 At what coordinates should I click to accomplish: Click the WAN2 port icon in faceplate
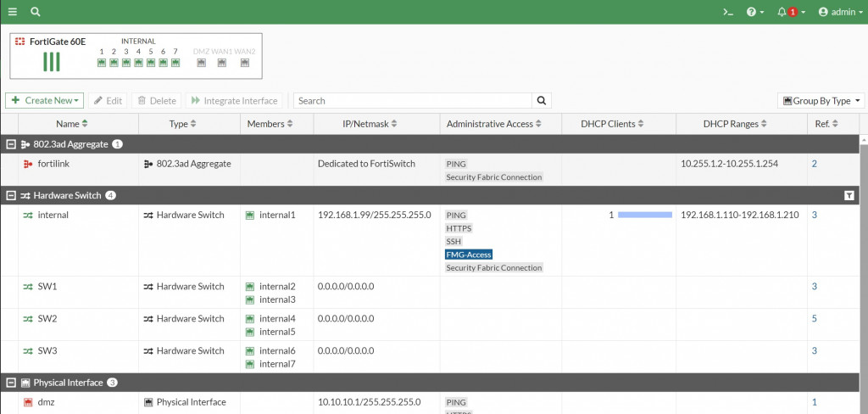(x=245, y=63)
